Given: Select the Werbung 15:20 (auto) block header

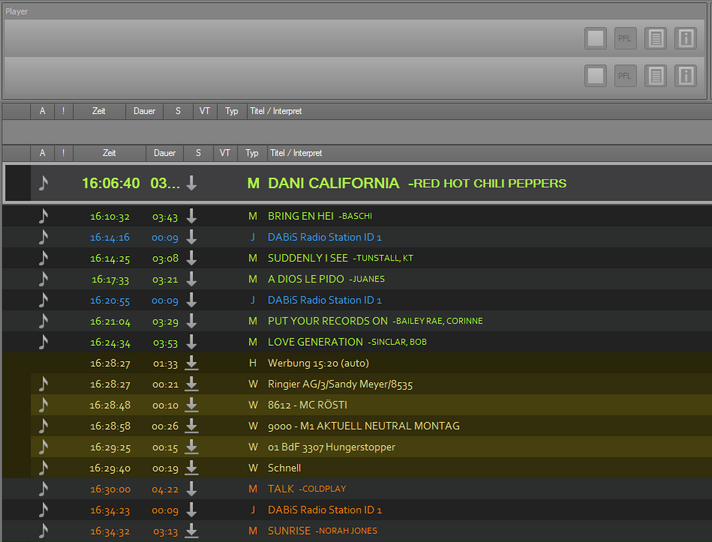Looking at the screenshot, I should (x=318, y=363).
